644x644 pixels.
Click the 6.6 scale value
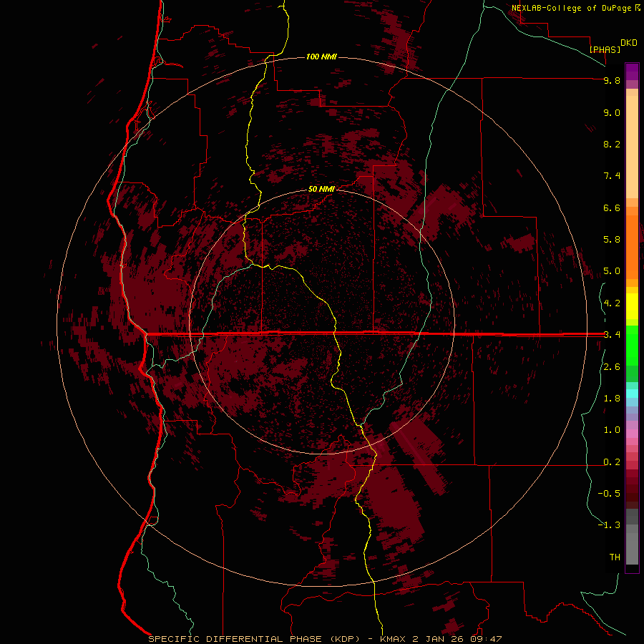click(612, 208)
